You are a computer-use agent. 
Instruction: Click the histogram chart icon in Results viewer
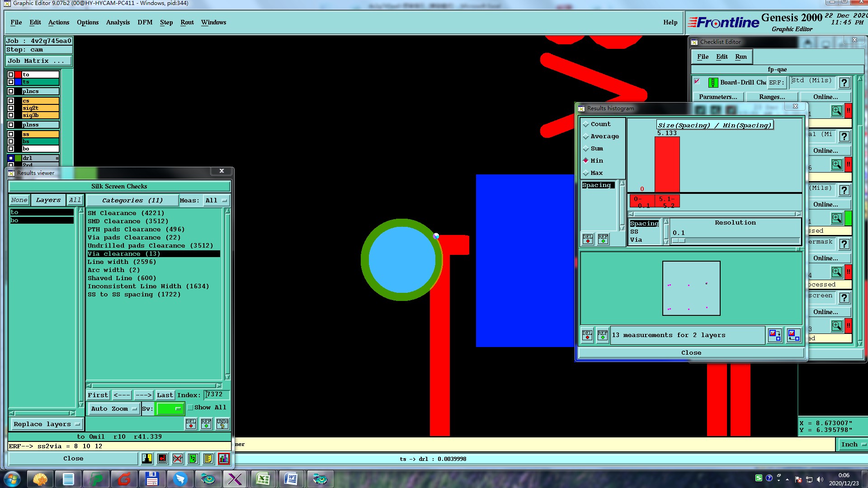point(223,459)
